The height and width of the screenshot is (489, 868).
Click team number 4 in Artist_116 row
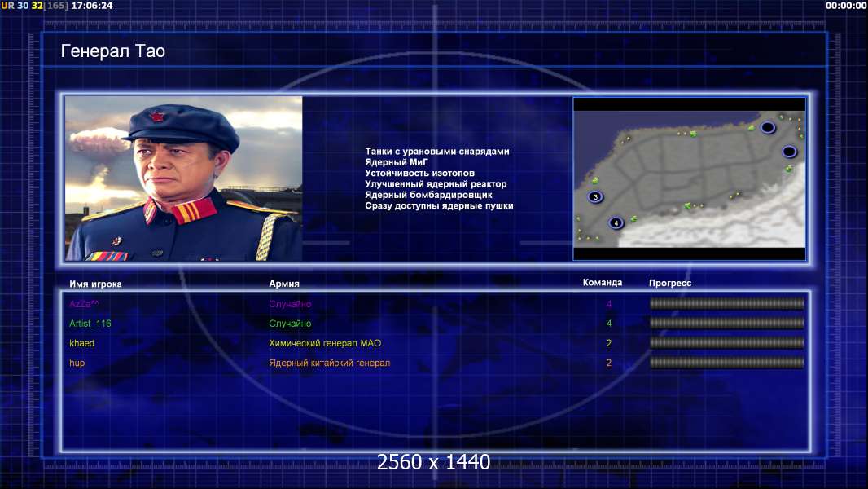pos(609,324)
